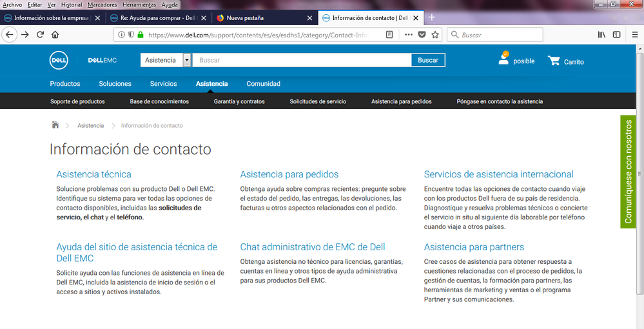Open the Library icon in toolbar
Image resolution: width=644 pixels, height=329 pixels.
tap(601, 35)
